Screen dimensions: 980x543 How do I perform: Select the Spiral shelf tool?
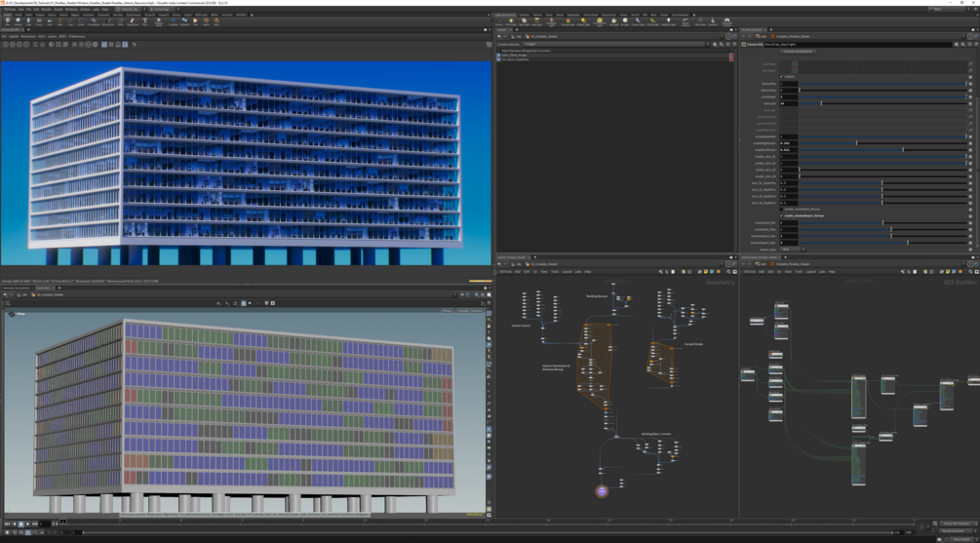(x=206, y=21)
